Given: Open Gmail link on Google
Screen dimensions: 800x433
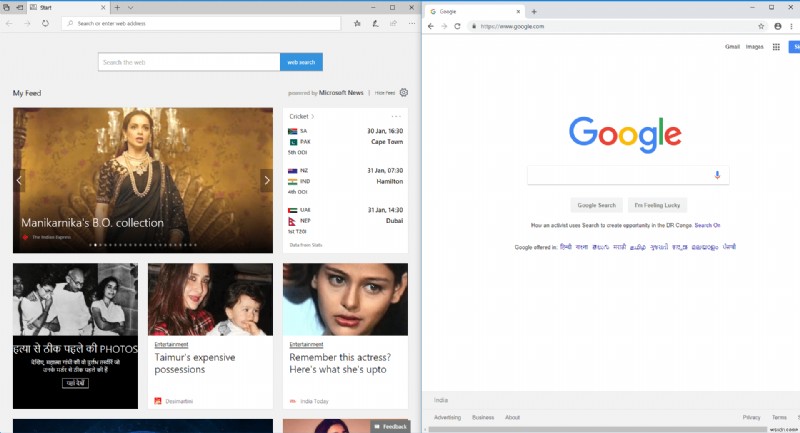Looking at the screenshot, I should pos(732,47).
